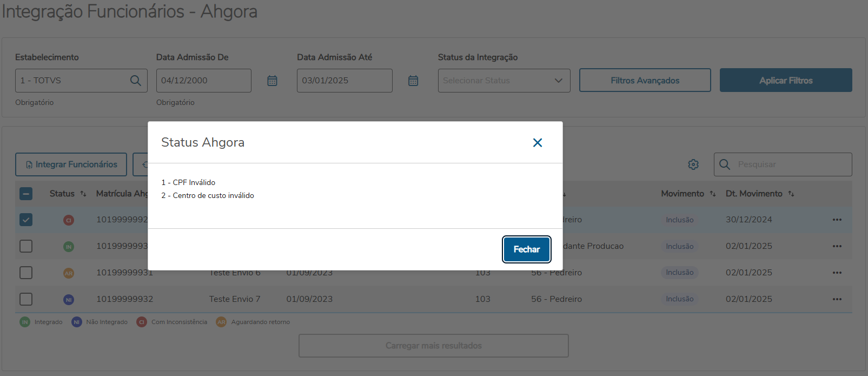Image resolution: width=868 pixels, height=376 pixels.
Task: Open actions menu for Teste Envio 7 row
Action: [x=837, y=299]
